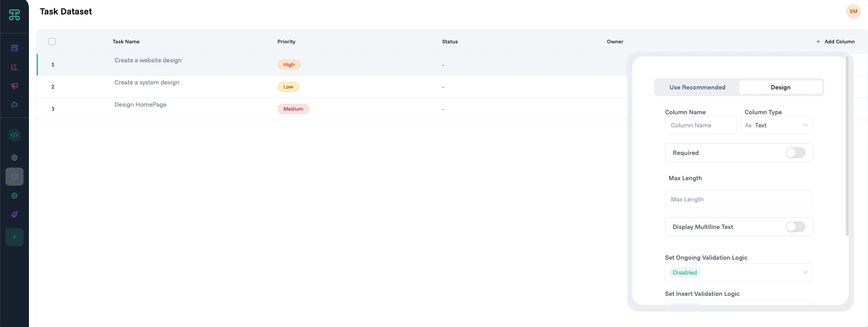Open the gear settings icon in sidebar
This screenshot has height=327, width=868.
tap(14, 158)
